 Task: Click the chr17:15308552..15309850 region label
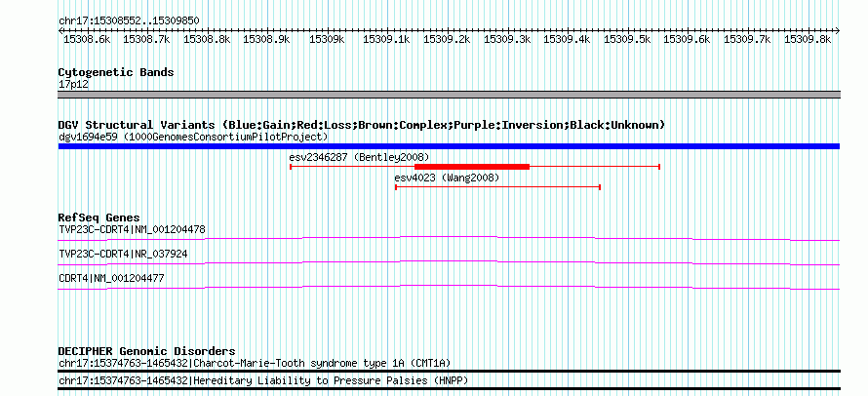click(129, 21)
